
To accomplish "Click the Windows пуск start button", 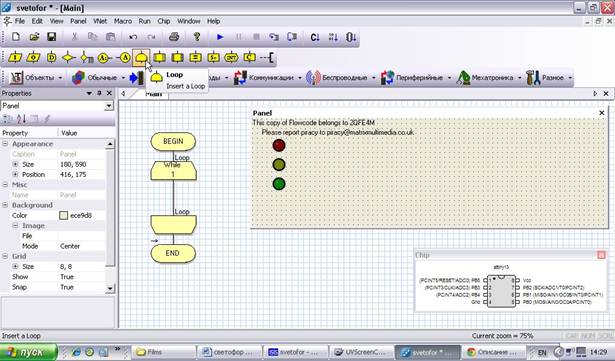I will coord(29,352).
